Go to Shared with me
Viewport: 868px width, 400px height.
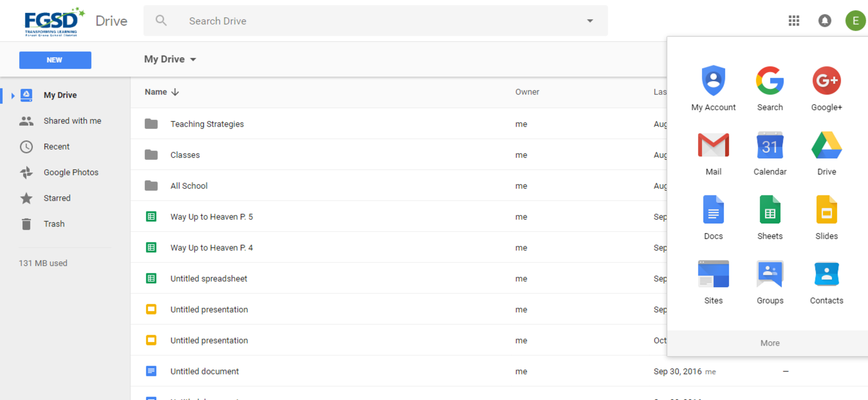point(72,121)
